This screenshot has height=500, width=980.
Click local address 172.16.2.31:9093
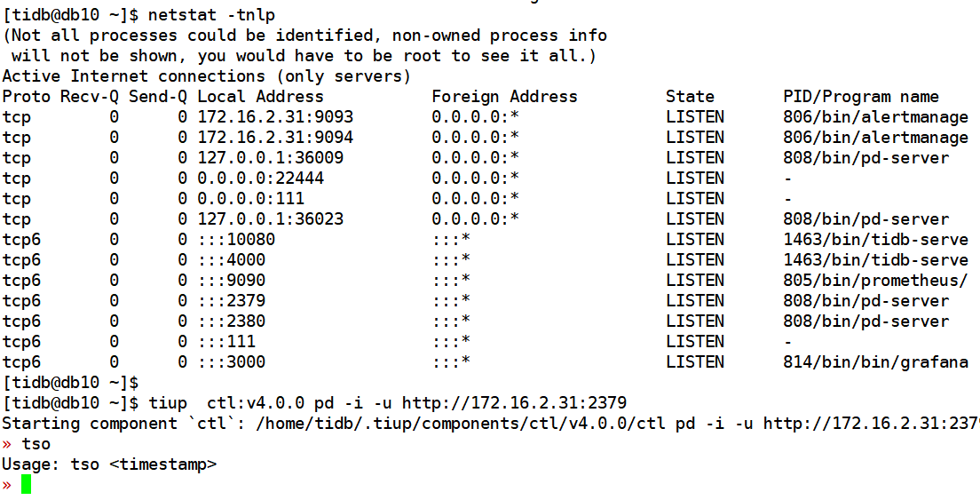[275, 117]
